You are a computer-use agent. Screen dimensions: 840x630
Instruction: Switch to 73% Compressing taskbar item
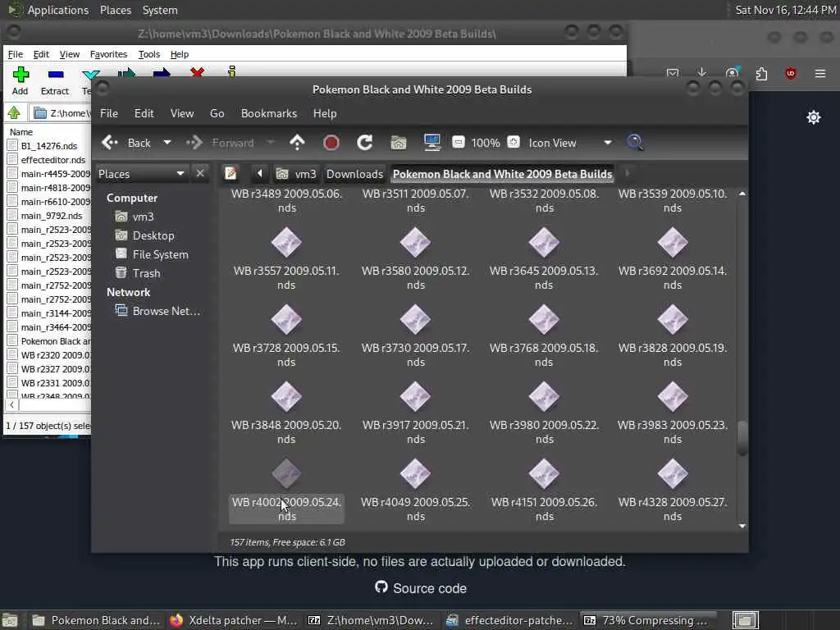pos(648,620)
